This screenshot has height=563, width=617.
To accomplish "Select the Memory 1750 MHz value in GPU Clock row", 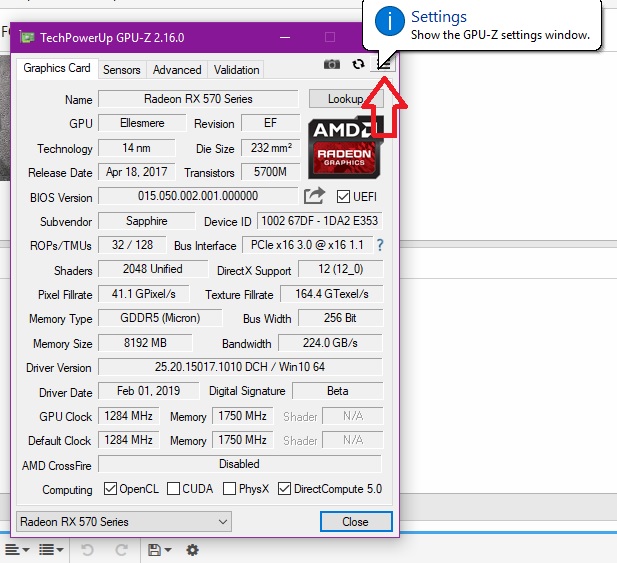I will [x=242, y=416].
